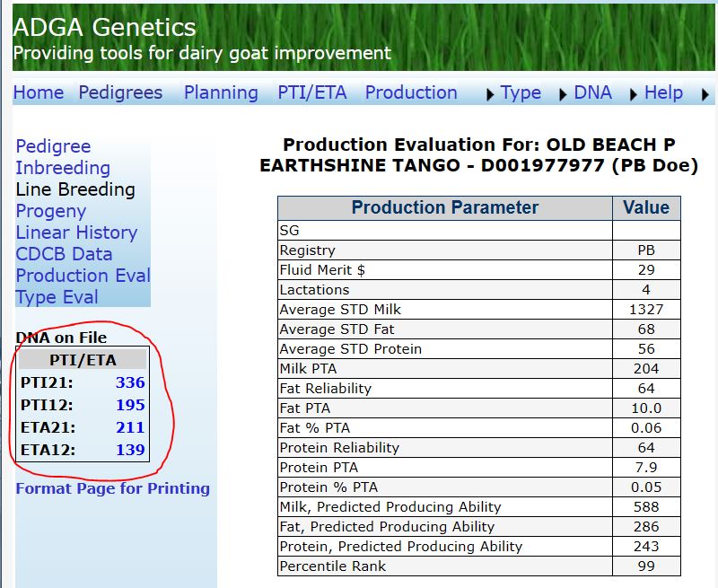Select the SG row label
718x588 pixels.
click(x=289, y=231)
